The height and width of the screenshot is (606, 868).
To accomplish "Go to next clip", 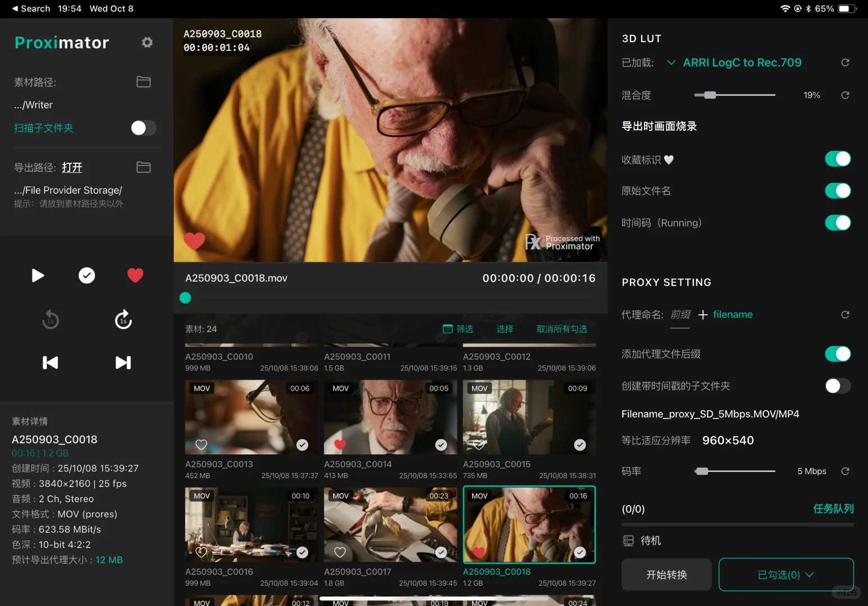I will (124, 363).
